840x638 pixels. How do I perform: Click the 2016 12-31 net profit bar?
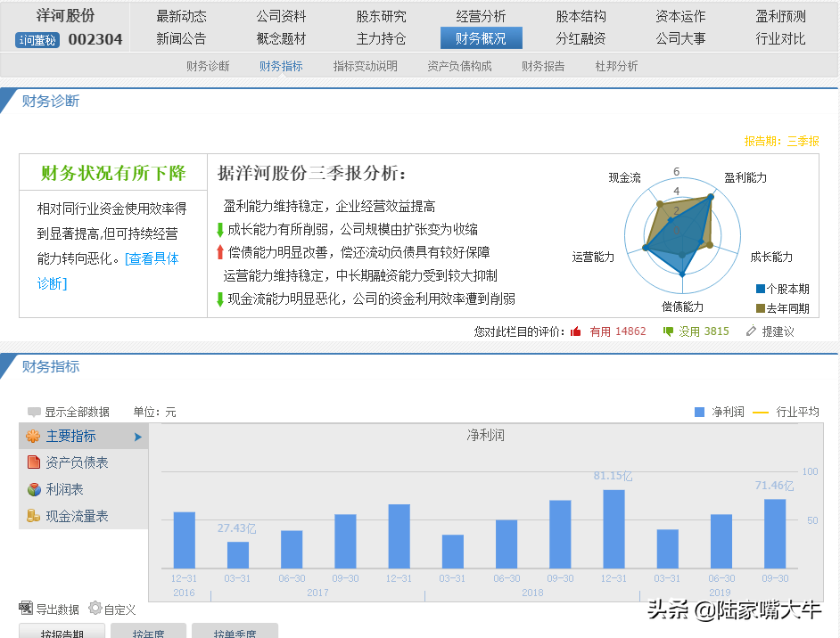[x=185, y=540]
